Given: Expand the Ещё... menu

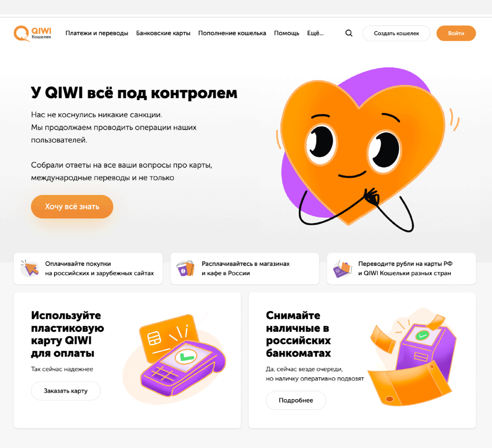Looking at the screenshot, I should point(315,33).
